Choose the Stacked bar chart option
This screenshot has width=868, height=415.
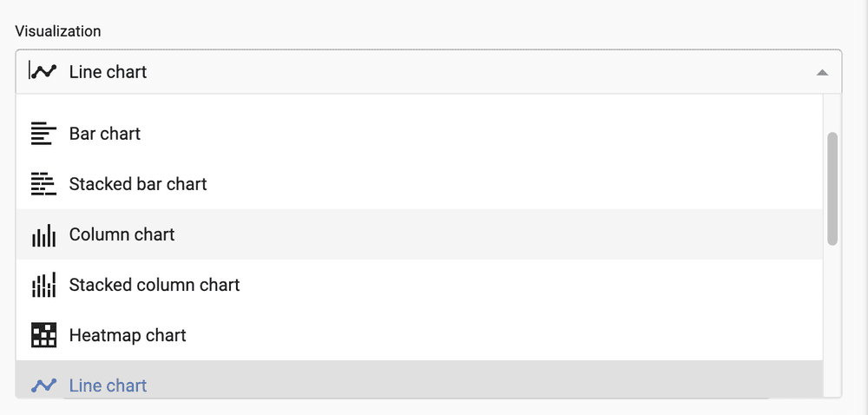pyautogui.click(x=138, y=184)
